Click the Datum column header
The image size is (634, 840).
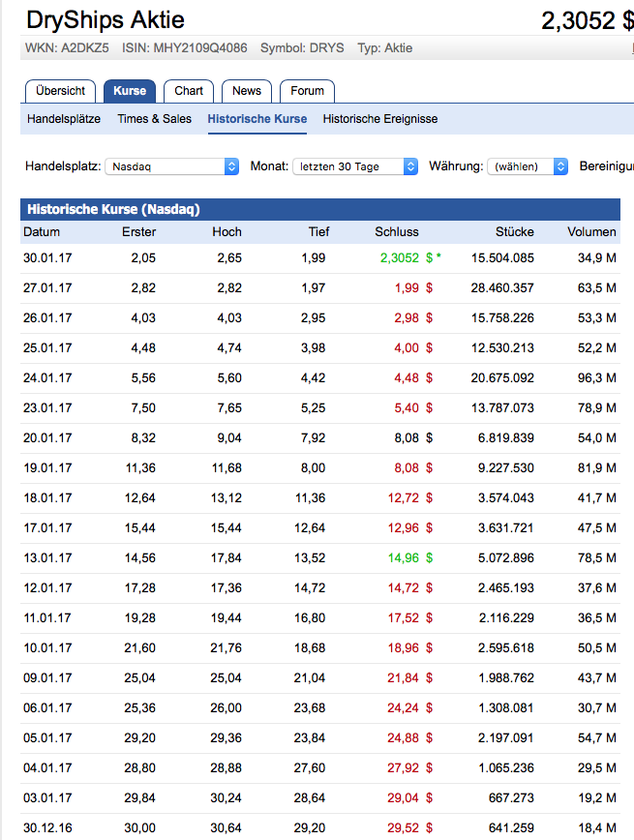(42, 232)
